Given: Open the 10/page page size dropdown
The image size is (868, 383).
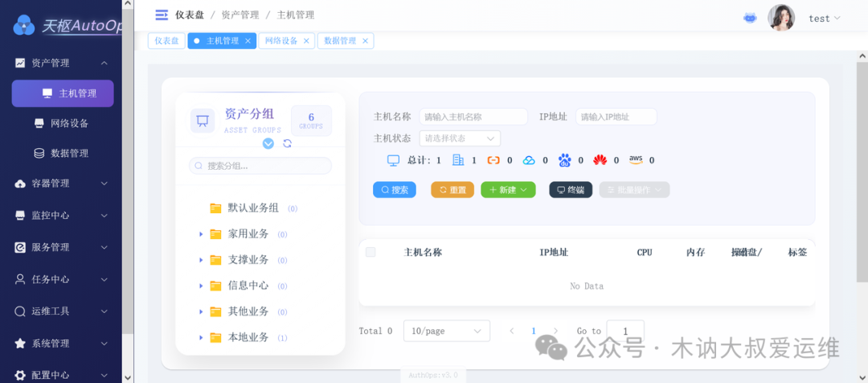Looking at the screenshot, I should tap(447, 331).
